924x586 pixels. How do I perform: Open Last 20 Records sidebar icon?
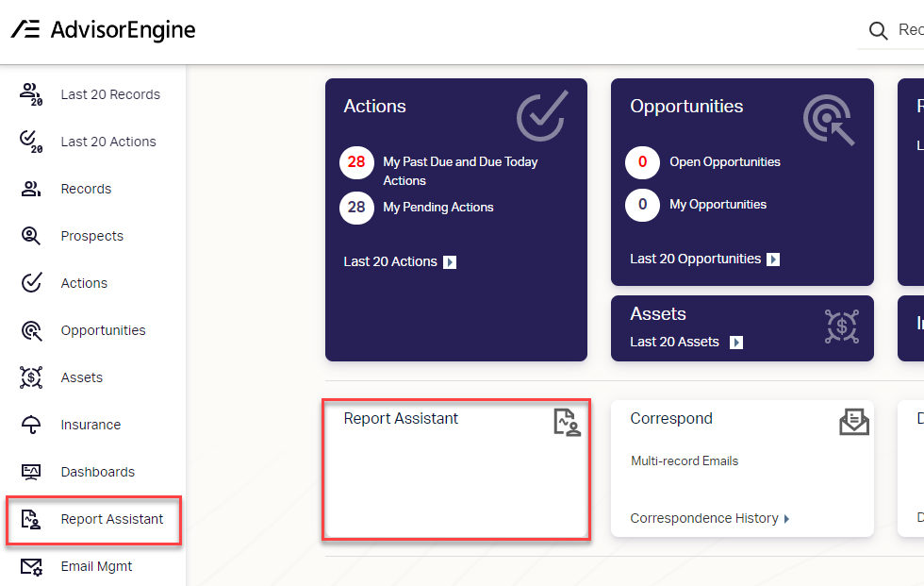30,94
